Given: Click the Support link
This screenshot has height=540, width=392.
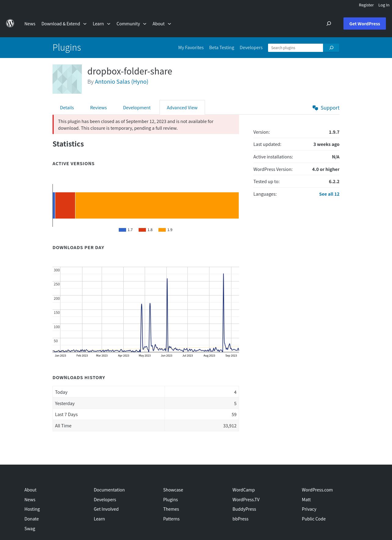Looking at the screenshot, I should coord(330,108).
